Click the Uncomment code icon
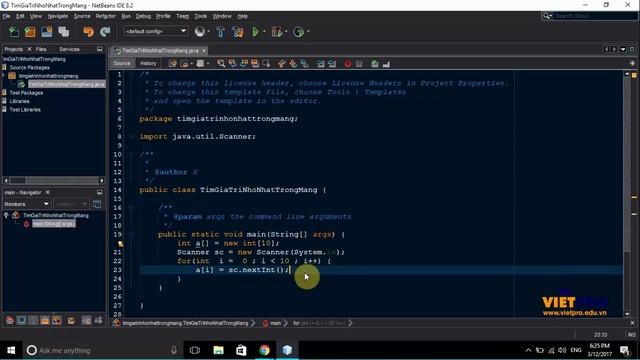This screenshot has width=640, height=360. pyautogui.click(x=386, y=63)
